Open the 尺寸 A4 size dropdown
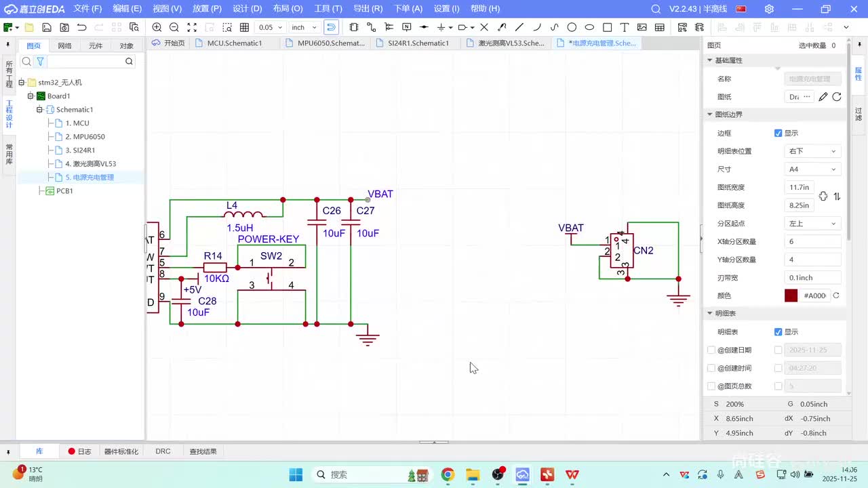 pyautogui.click(x=812, y=169)
